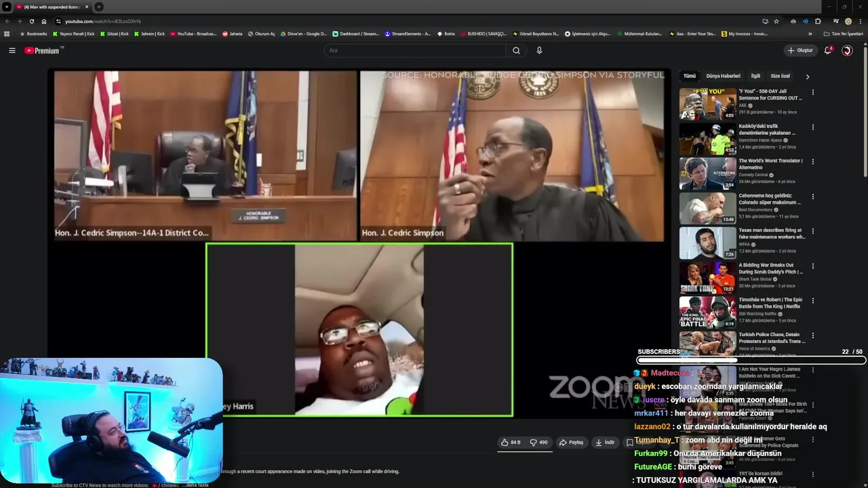
Task: Open World's Worst Translator thumbnail
Action: click(x=707, y=174)
